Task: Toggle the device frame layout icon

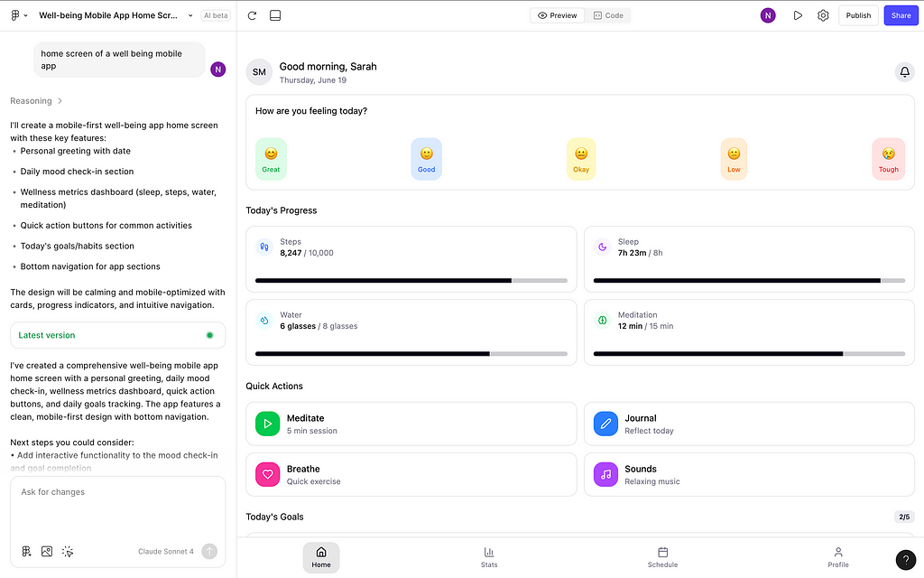Action: 275,16
